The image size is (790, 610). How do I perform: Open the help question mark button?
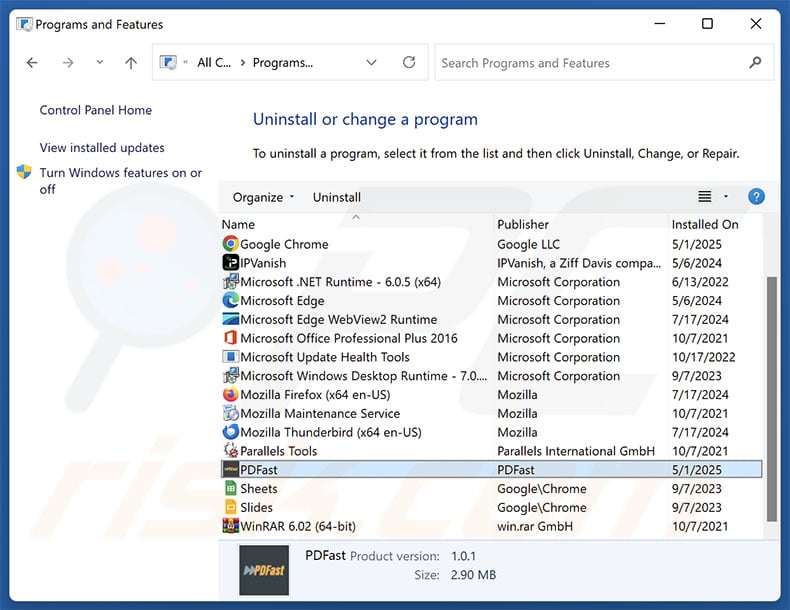pos(756,196)
